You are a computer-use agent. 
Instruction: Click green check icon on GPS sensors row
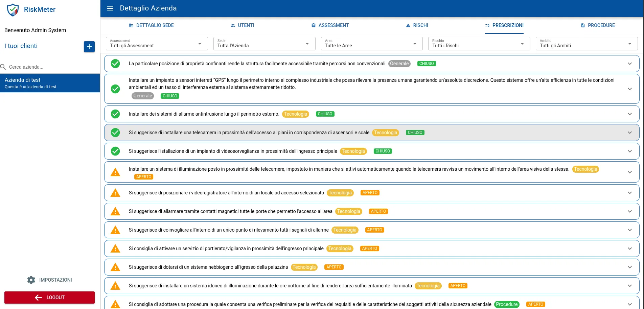click(x=115, y=89)
